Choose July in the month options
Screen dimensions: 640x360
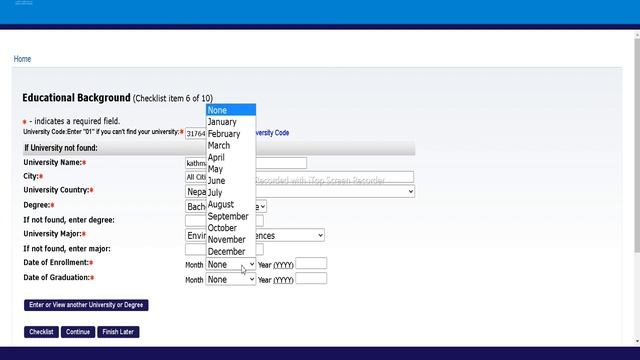click(x=231, y=192)
